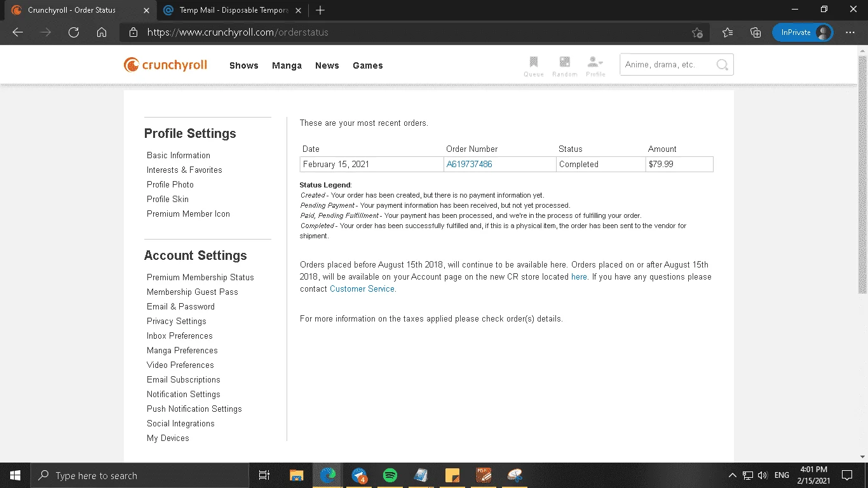868x488 pixels.
Task: Click the taskbar search box
Action: (140, 475)
